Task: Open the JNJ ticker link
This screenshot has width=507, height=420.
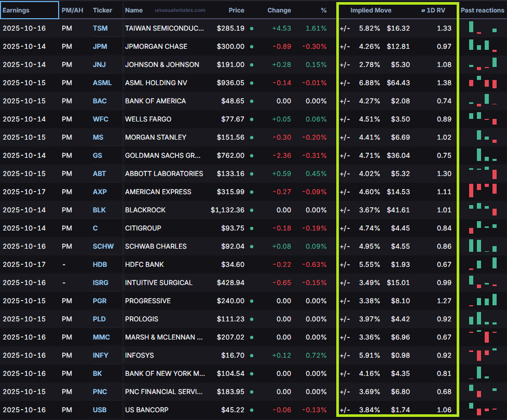Action: (x=99, y=64)
